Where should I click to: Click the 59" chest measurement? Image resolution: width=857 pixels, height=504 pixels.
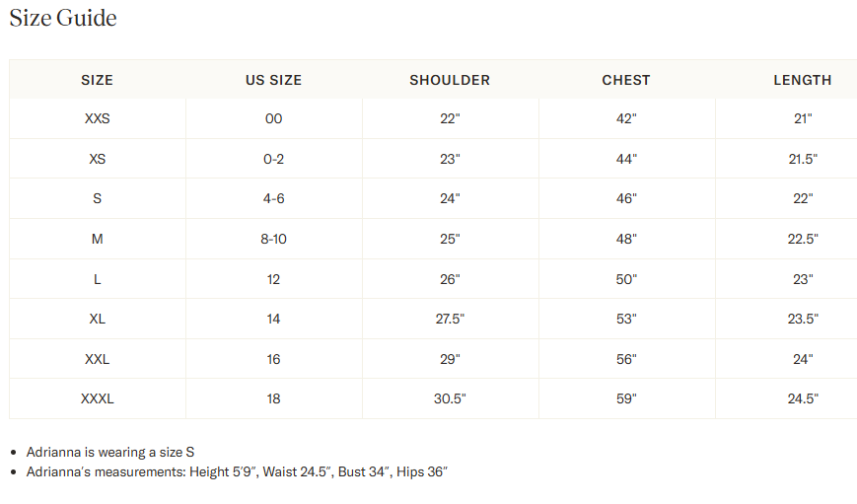pyautogui.click(x=626, y=398)
